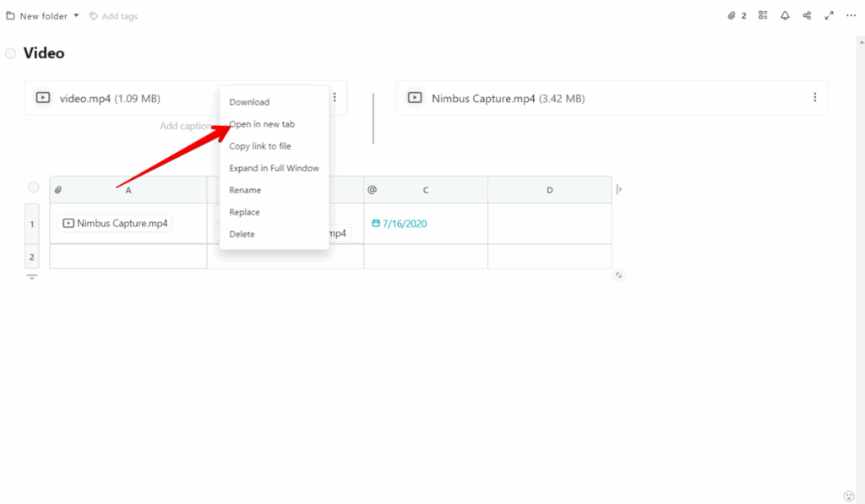Click Nimbus Capture.mp4 chip in cell A1

(x=115, y=224)
